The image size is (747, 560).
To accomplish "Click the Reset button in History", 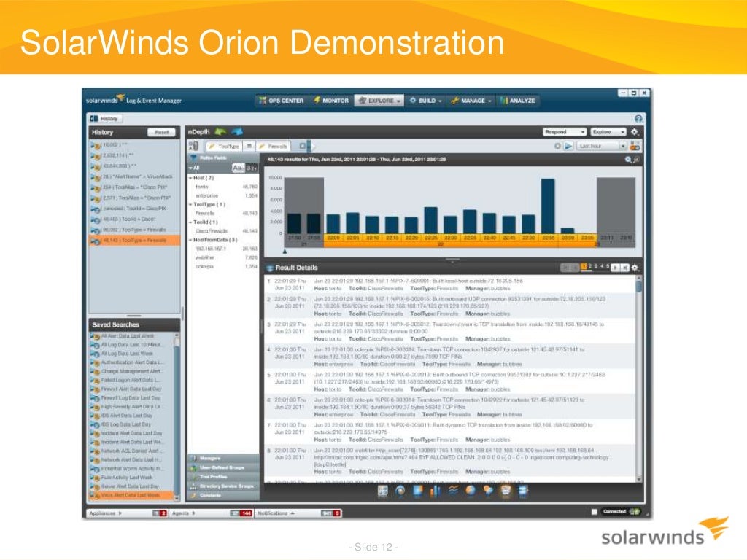I will [x=161, y=133].
